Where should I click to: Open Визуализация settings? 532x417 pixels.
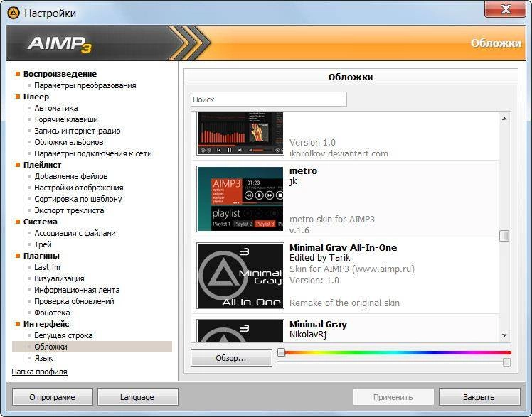tap(59, 278)
